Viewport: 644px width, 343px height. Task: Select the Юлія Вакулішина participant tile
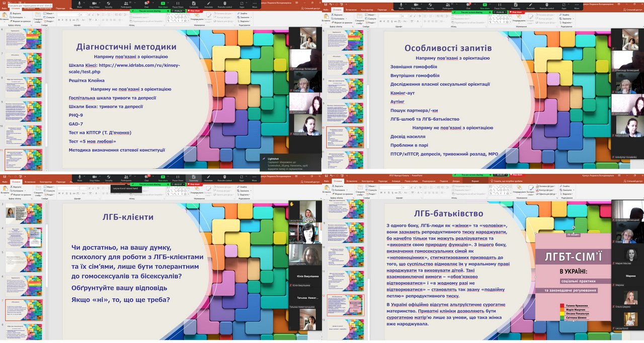305,277
